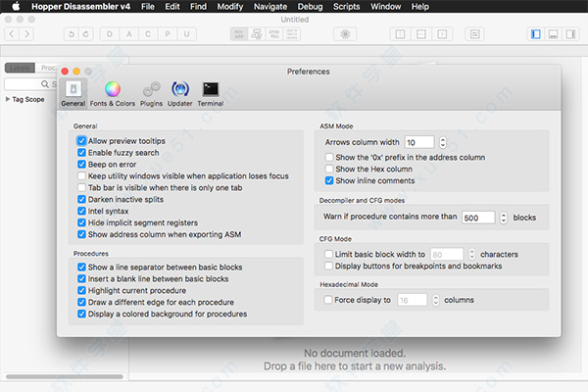588x392 pixels.
Task: Click the procedure blocks warning stepper
Action: coord(504,218)
